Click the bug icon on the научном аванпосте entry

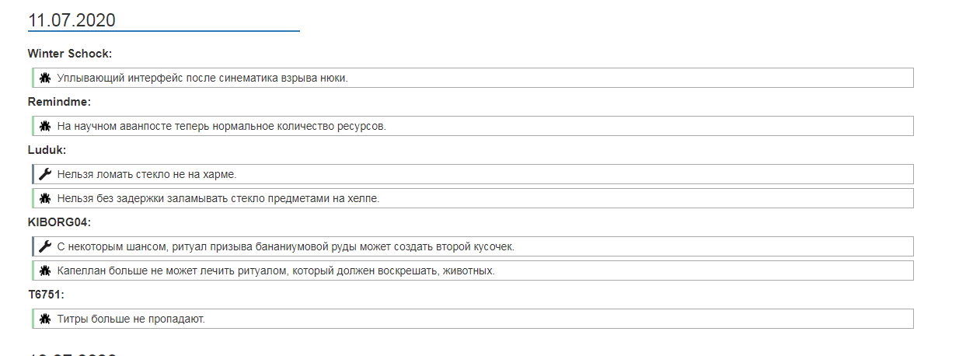coord(45,126)
